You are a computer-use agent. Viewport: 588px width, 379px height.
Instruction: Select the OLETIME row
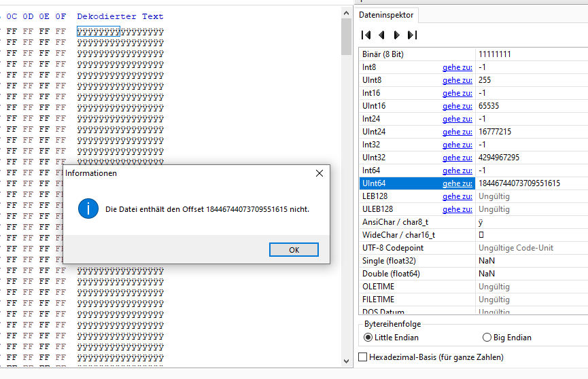[x=473, y=287]
